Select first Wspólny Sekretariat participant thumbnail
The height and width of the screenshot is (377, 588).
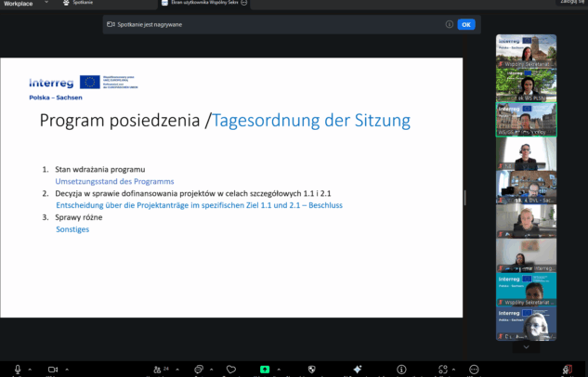[526, 51]
